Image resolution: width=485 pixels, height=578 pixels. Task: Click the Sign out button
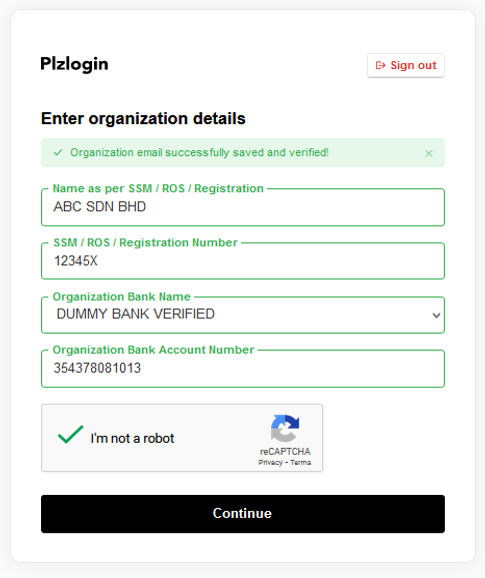click(406, 66)
